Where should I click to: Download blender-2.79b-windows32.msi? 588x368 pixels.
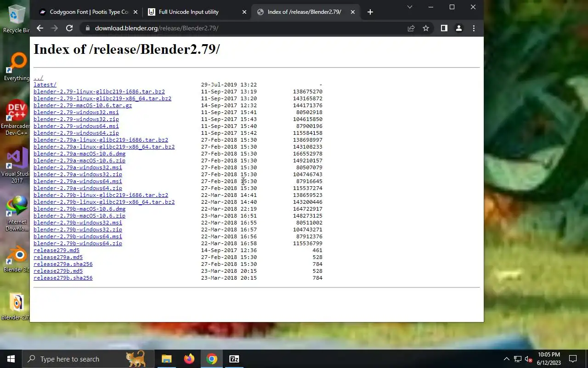coord(78,223)
